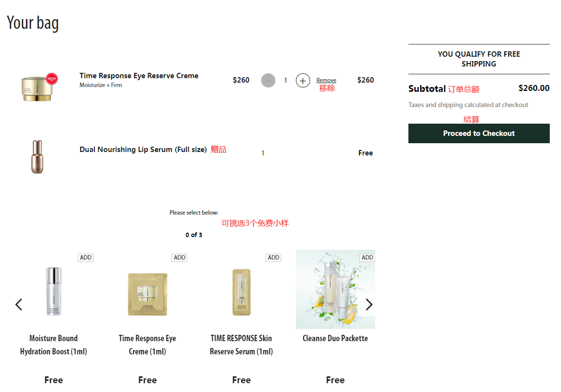The width and height of the screenshot is (561, 392).
Task: Add TIME RESPONSE Skin Reserve Serum sample
Action: tap(273, 258)
